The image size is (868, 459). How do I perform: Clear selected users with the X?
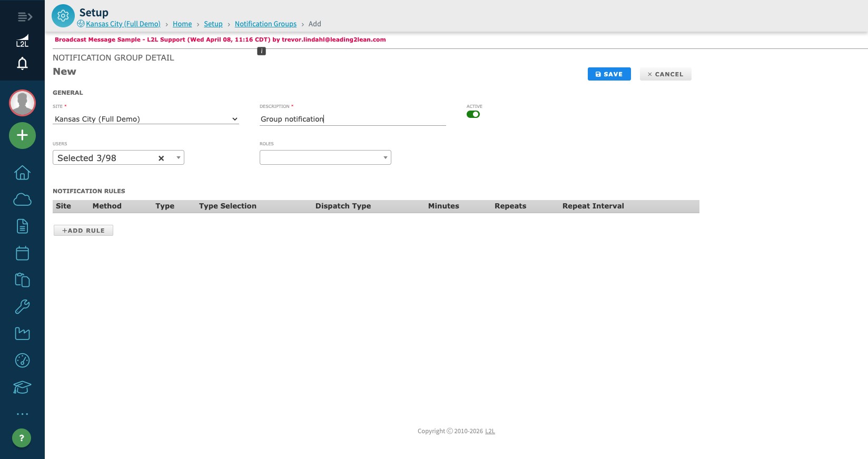click(161, 158)
